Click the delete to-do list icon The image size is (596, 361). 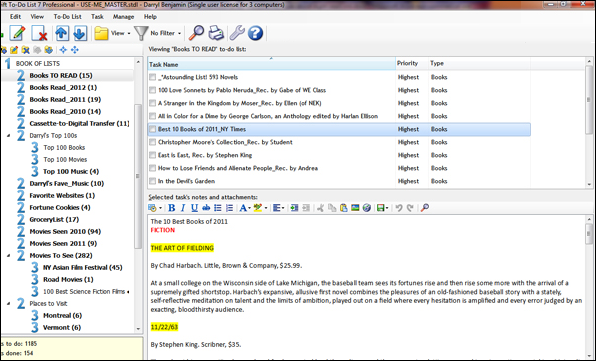click(25, 50)
